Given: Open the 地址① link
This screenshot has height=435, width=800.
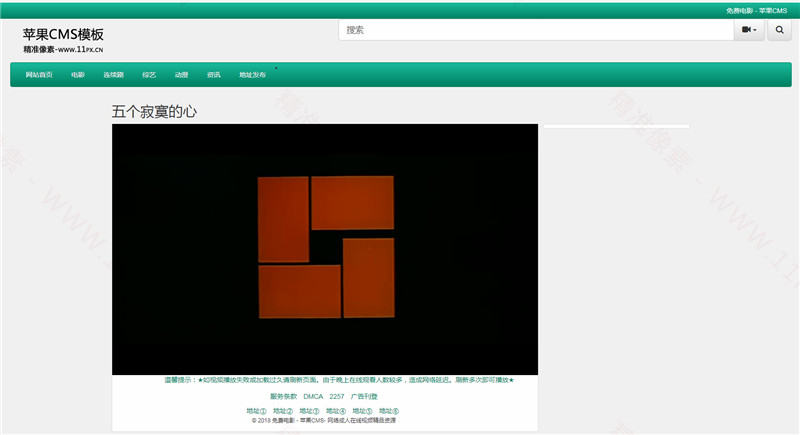Looking at the screenshot, I should (x=256, y=411).
